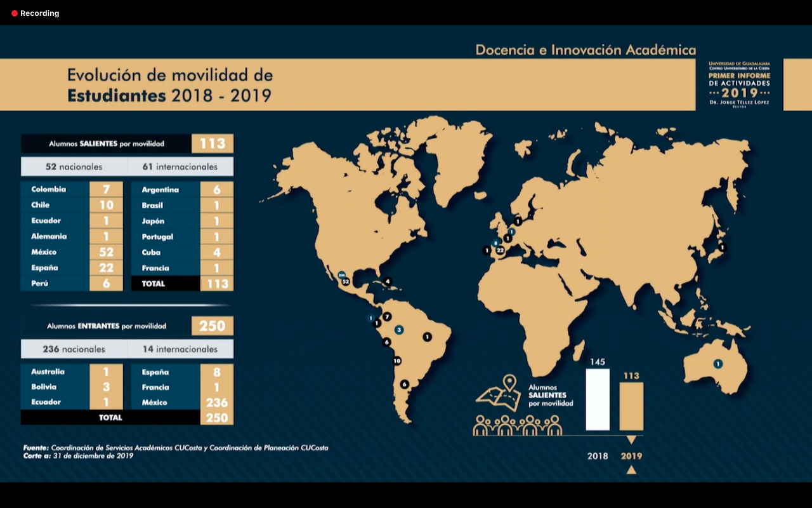Image resolution: width=812 pixels, height=508 pixels.
Task: Click the upward triangle below 2019
Action: pyautogui.click(x=631, y=470)
